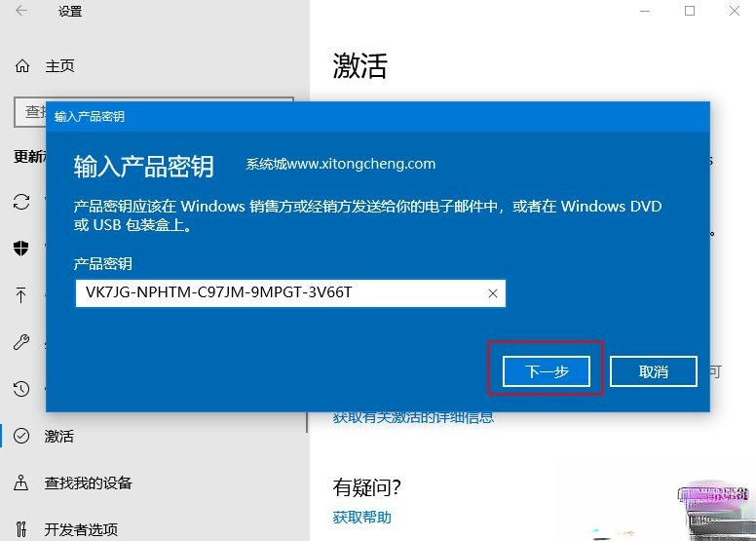Image resolution: width=756 pixels, height=541 pixels.
Task: Open 开发者选项 in the sidebar
Action: (x=81, y=529)
